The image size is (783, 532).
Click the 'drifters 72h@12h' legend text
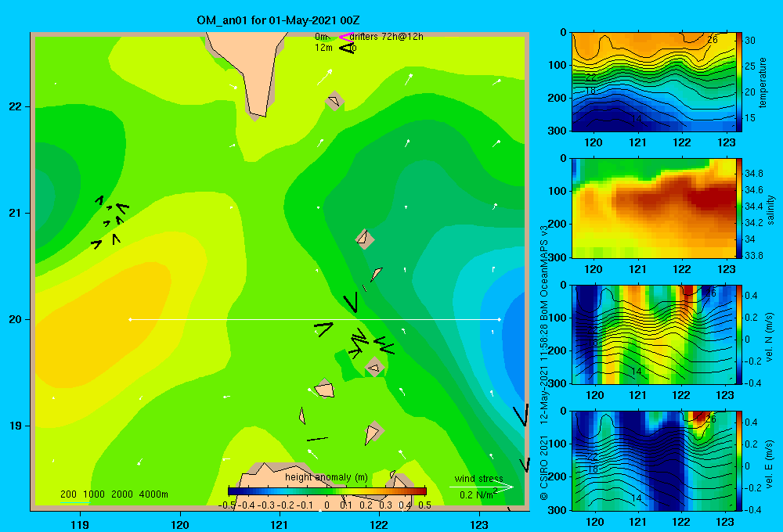click(386, 37)
